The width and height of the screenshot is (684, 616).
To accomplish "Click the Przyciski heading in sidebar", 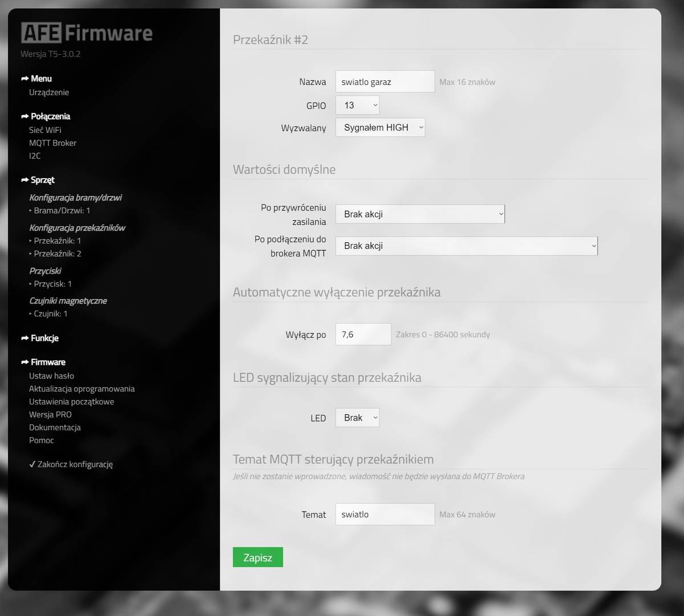I will point(45,271).
